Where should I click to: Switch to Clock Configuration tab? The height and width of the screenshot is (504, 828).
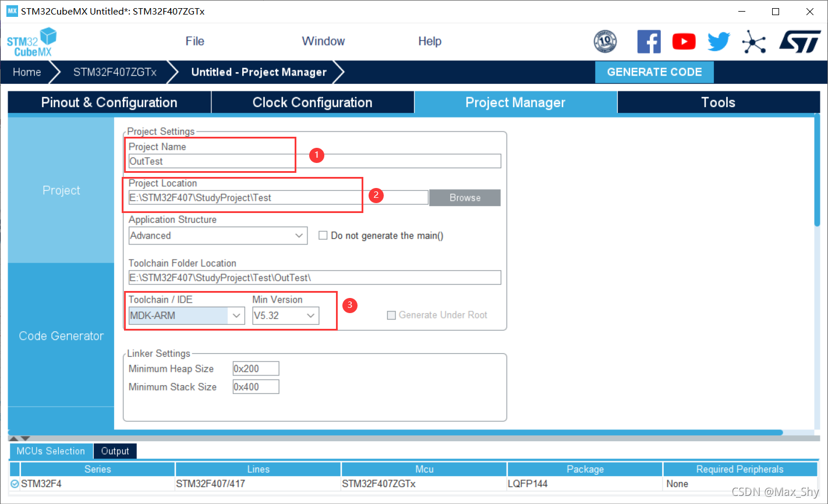[x=312, y=102]
